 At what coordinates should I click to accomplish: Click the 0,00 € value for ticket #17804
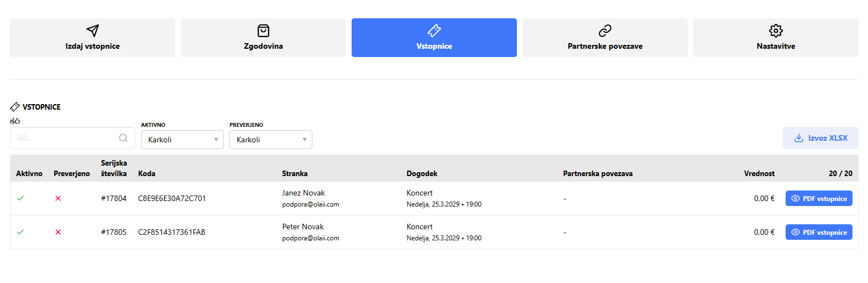tap(764, 198)
